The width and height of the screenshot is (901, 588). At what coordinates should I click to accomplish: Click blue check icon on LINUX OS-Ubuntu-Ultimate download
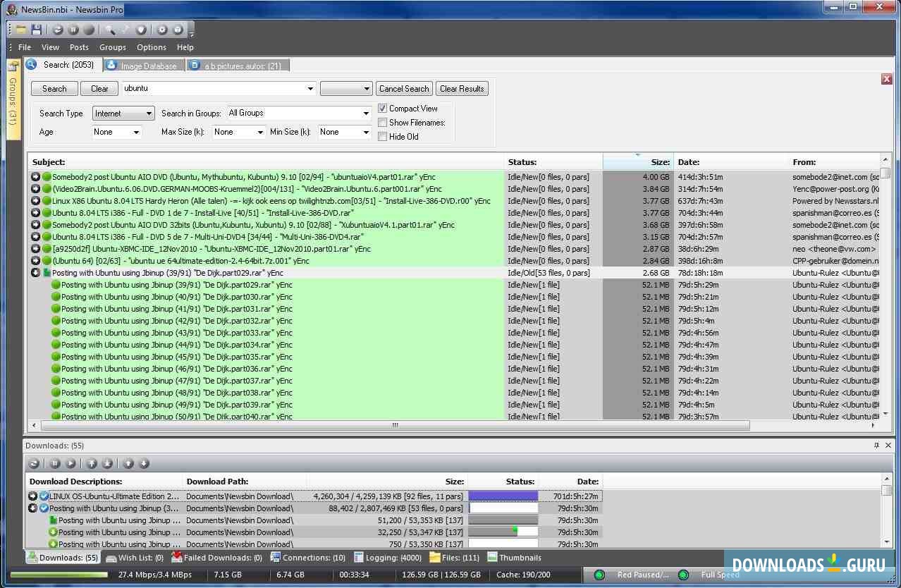44,496
